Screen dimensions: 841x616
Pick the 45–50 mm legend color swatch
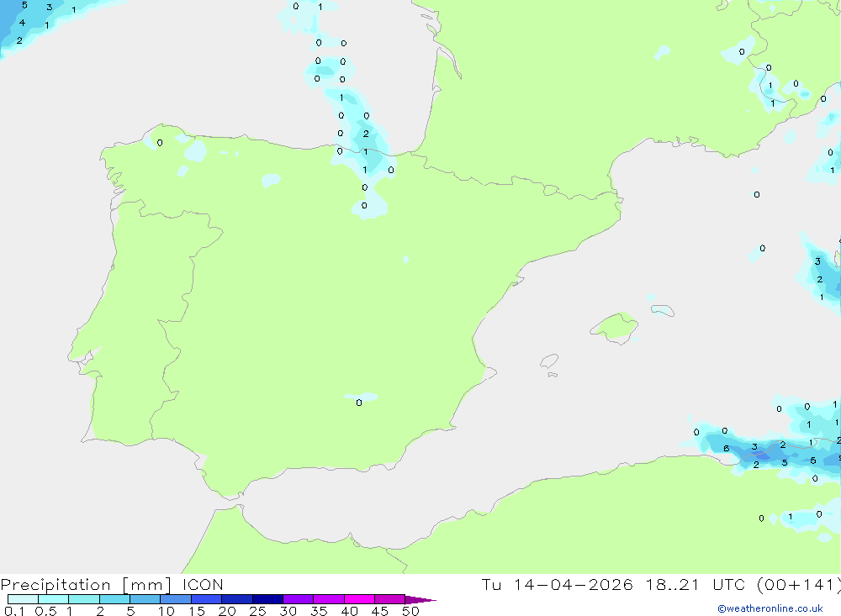[x=390, y=599]
